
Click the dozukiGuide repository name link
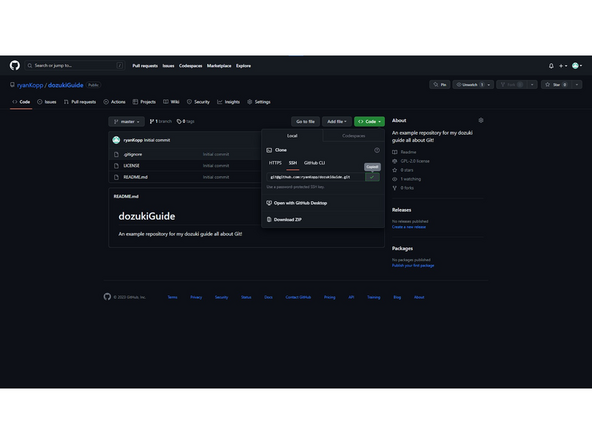[x=66, y=85]
